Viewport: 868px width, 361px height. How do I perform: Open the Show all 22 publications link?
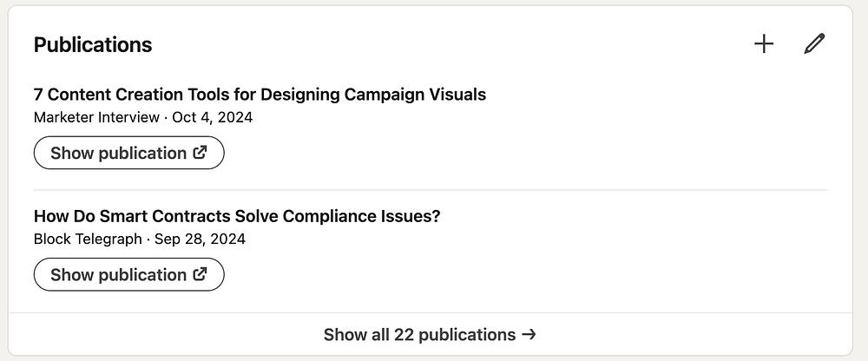point(429,334)
